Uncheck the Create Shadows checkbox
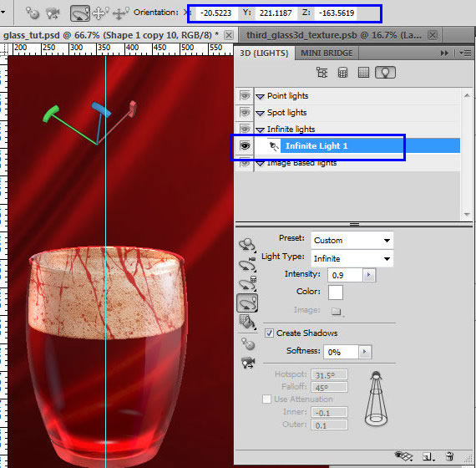The width and height of the screenshot is (476, 468). (x=269, y=333)
